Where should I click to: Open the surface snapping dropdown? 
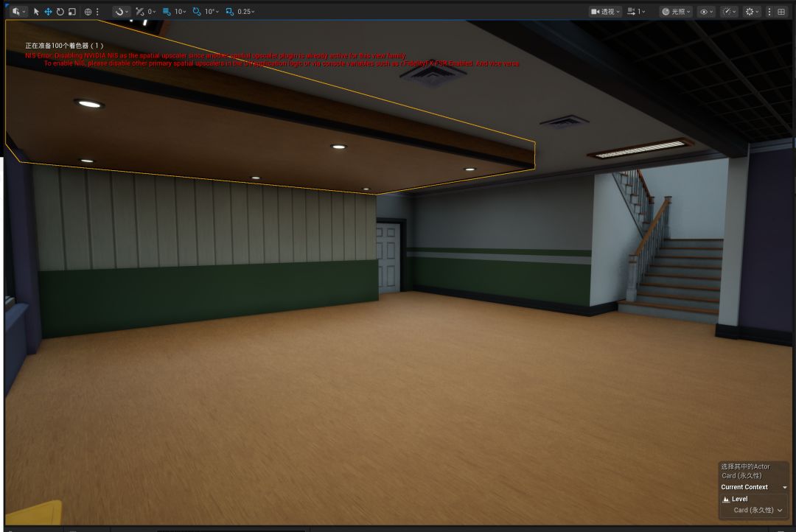click(122, 11)
